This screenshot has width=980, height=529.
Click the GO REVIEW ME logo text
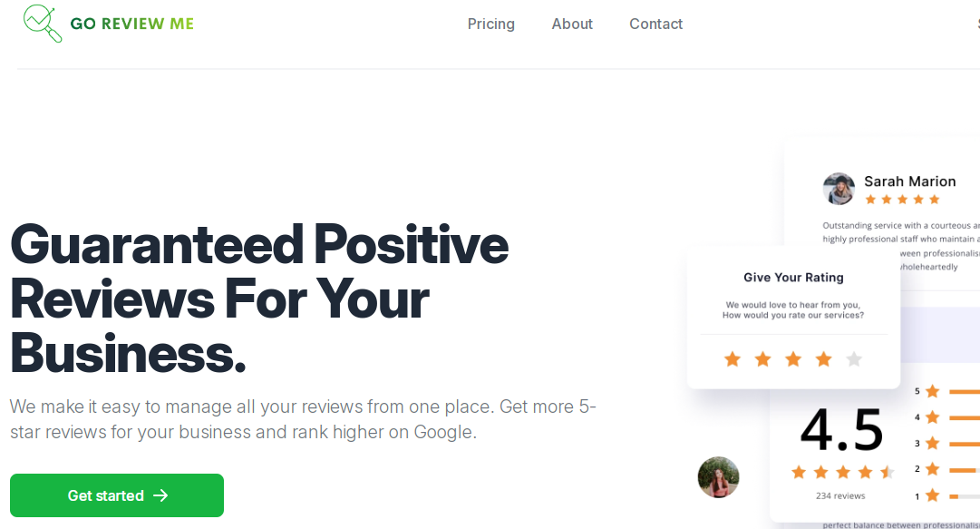(x=132, y=24)
